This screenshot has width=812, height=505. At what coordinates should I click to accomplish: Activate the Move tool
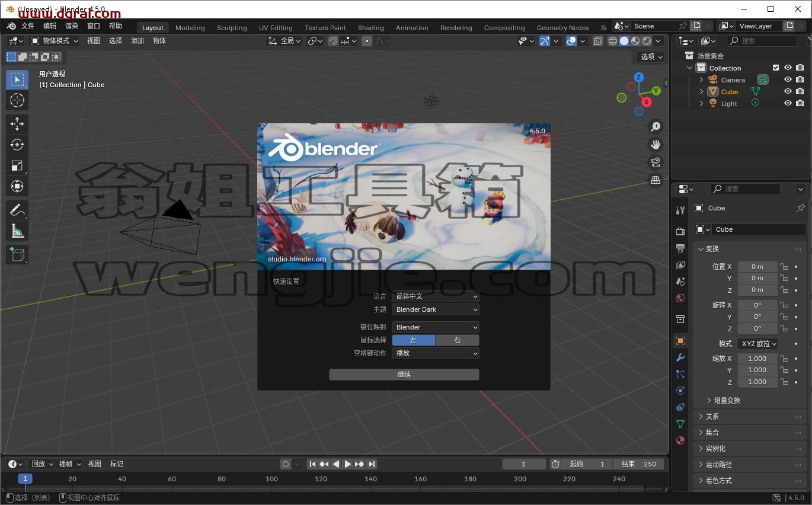[x=17, y=123]
